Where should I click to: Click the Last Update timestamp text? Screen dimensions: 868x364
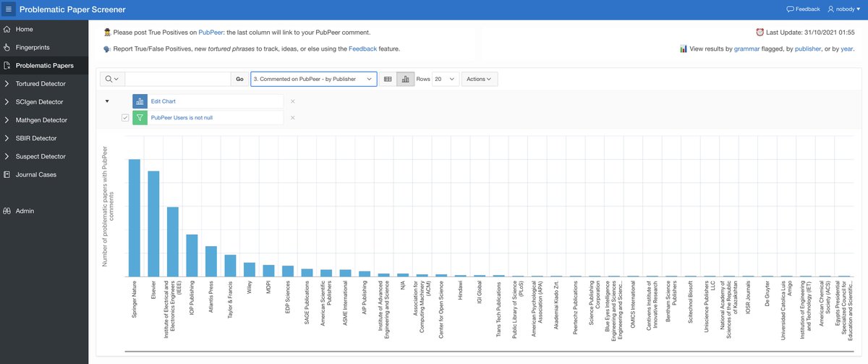point(809,33)
